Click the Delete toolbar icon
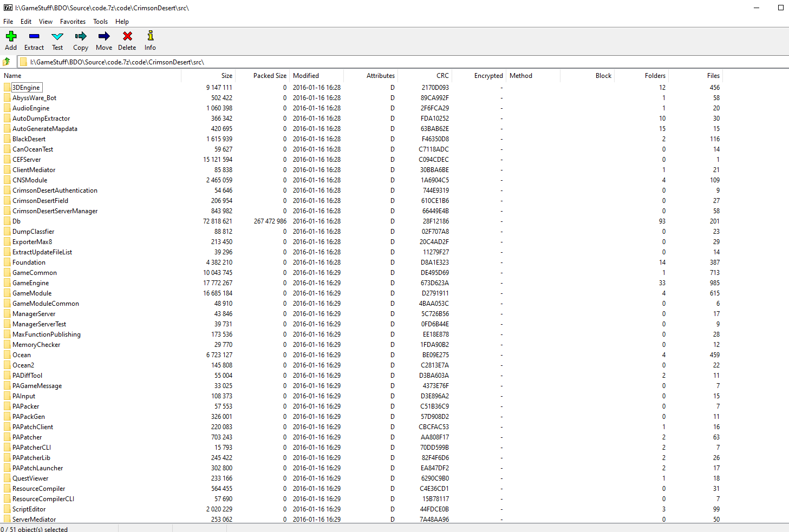This screenshot has height=532, width=789. coord(127,36)
